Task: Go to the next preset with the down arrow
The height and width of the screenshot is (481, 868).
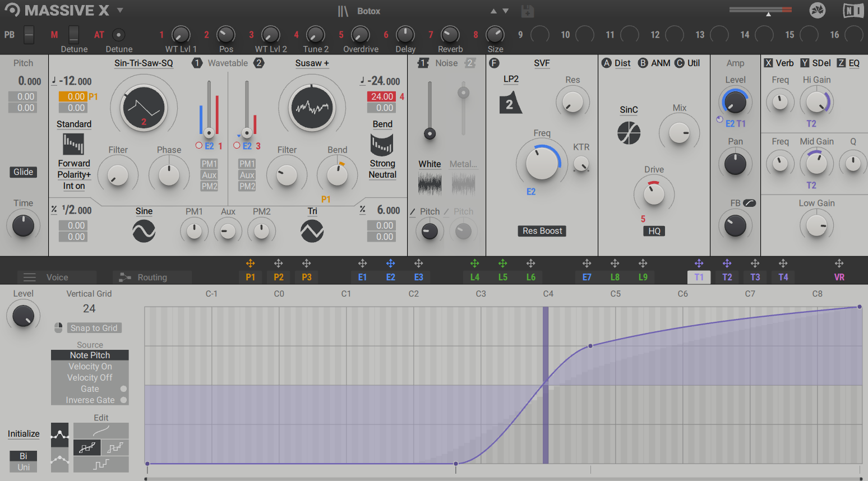Action: [506, 11]
